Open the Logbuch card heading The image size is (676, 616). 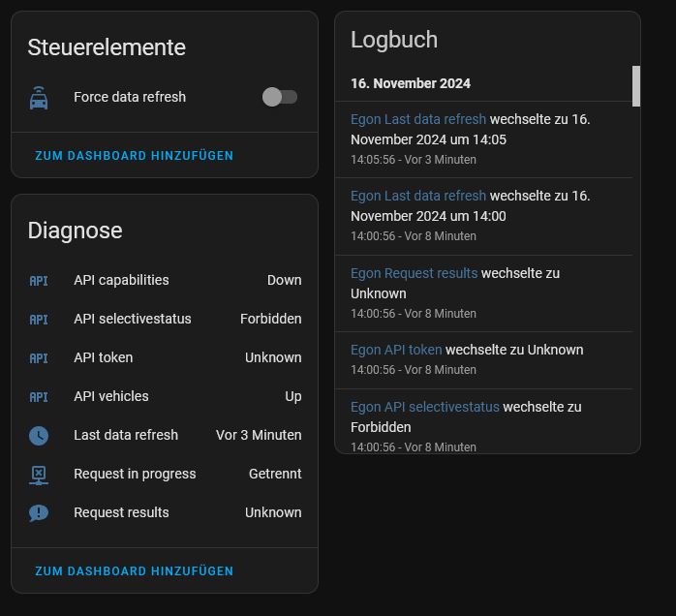[394, 40]
